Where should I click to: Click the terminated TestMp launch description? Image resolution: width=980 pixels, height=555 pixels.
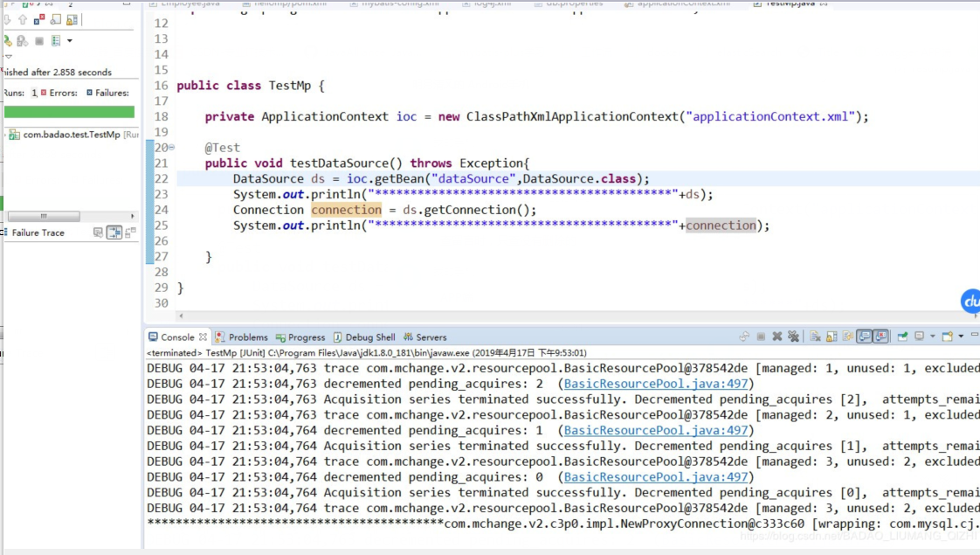pyautogui.click(x=367, y=353)
